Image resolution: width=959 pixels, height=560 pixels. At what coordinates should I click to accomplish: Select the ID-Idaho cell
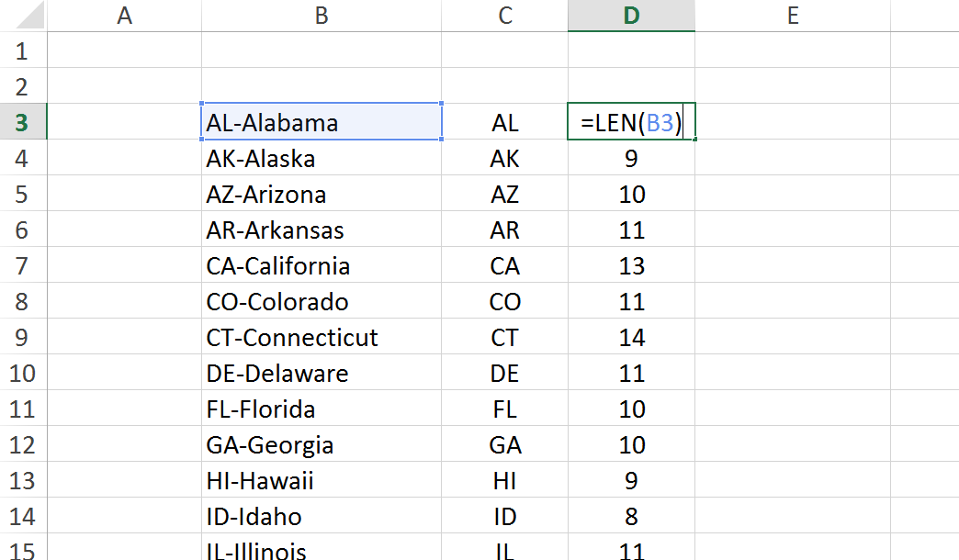[x=321, y=517]
